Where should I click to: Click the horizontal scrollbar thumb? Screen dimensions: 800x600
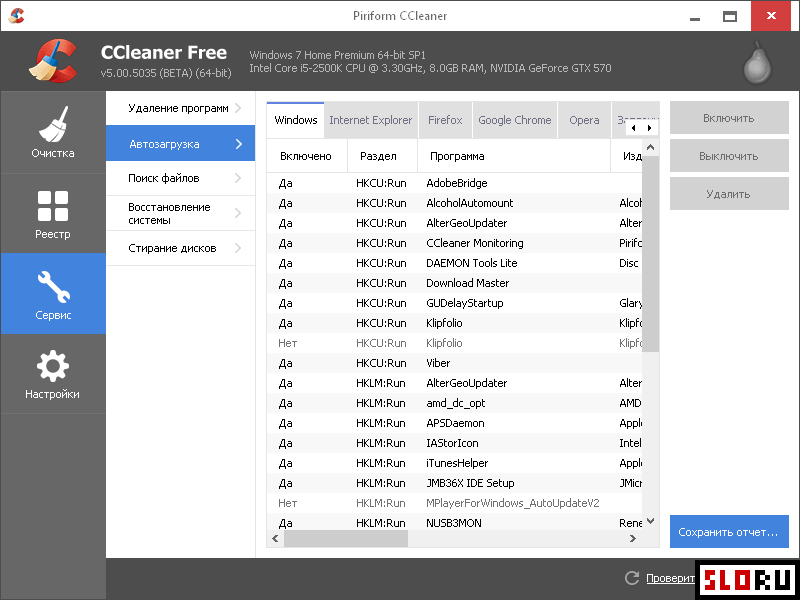(x=346, y=538)
